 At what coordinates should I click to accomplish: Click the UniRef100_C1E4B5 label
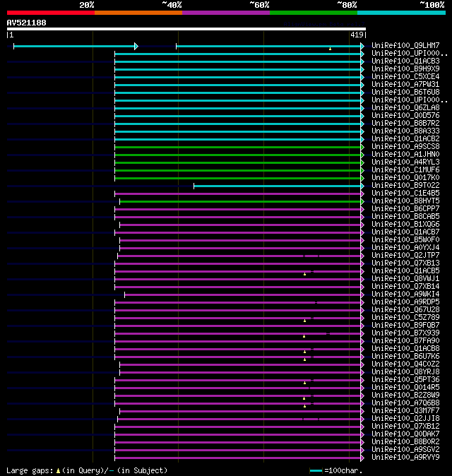(x=405, y=193)
